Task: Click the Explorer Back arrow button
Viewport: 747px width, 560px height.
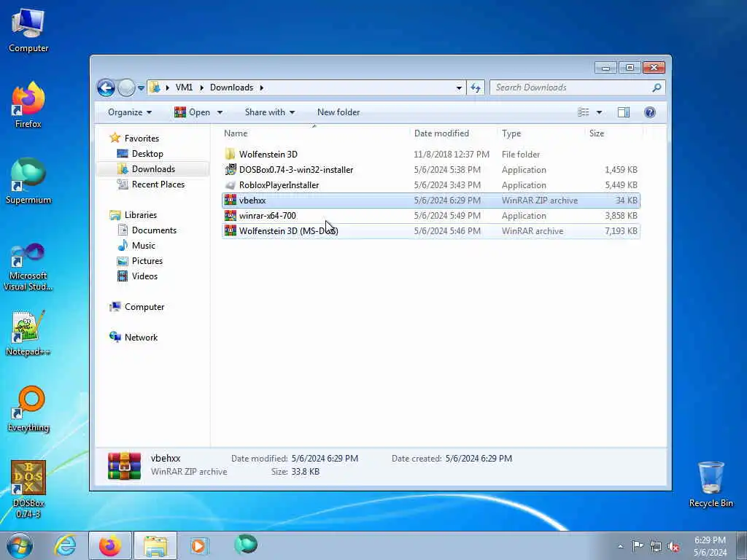Action: coord(106,87)
